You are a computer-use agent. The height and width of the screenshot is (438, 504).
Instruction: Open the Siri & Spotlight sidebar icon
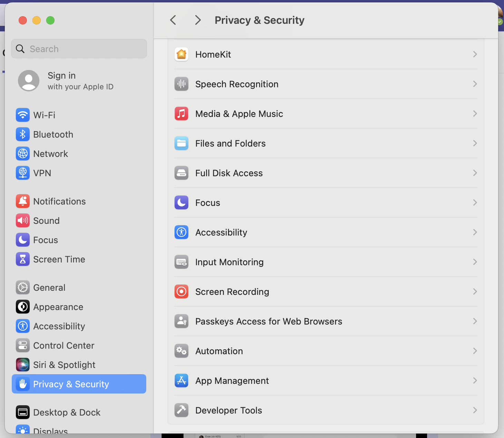23,365
